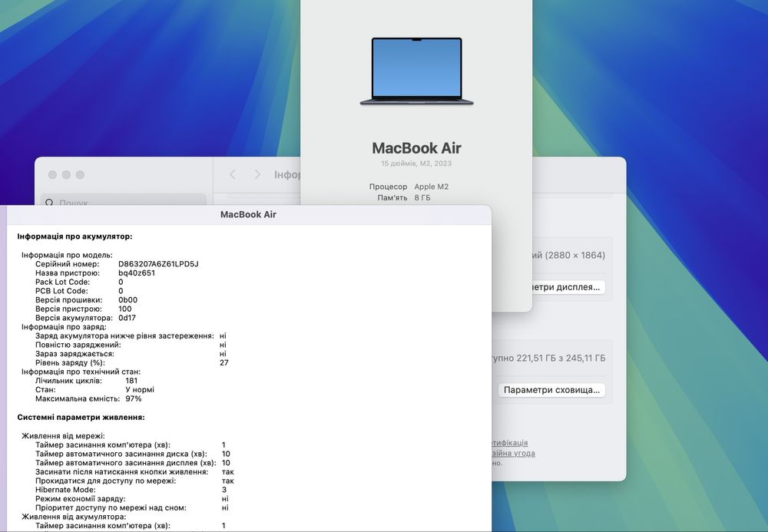Select device version value 100
This screenshot has height=532, width=768.
point(125,309)
